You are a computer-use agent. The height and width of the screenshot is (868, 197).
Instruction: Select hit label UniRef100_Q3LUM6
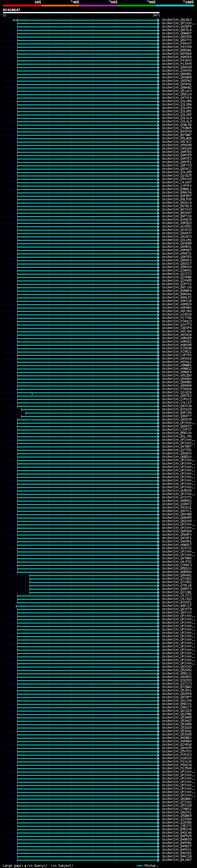[177, 101]
